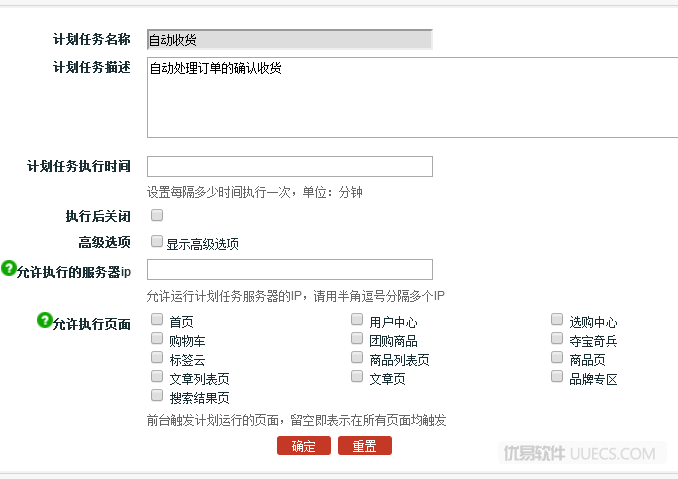Screen dimensions: 678x479
Task: Click the 重置 reset button
Action: click(x=365, y=445)
